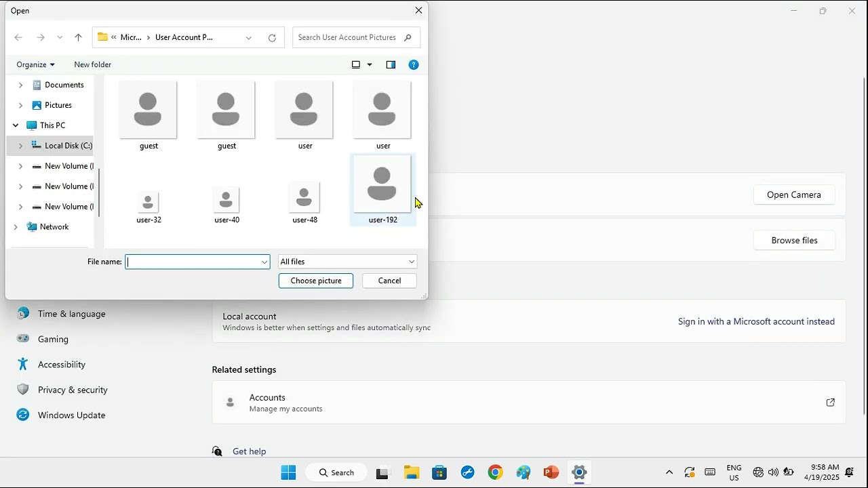Open Microsoft Store from taskbar
The image size is (868, 488).
[x=439, y=472]
